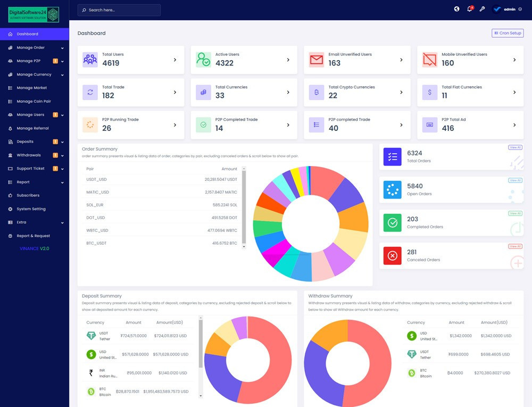Click the Completed Orders green checkmark icon
Image resolution: width=532 pixels, height=407 pixels.
pyautogui.click(x=392, y=223)
